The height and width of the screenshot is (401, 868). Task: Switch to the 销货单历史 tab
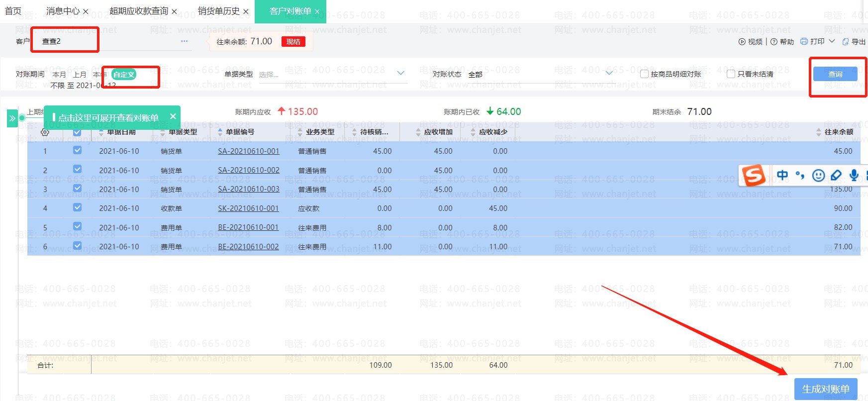tap(219, 11)
